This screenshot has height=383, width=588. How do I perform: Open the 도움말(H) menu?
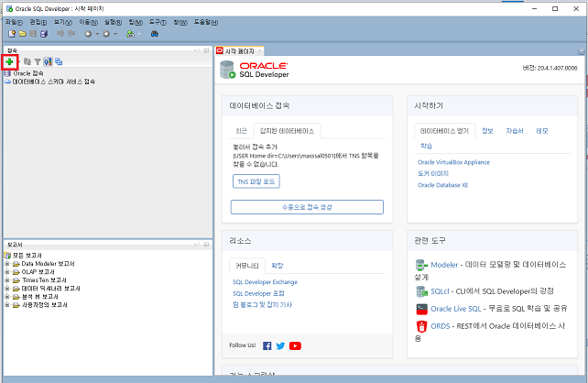coord(206,22)
